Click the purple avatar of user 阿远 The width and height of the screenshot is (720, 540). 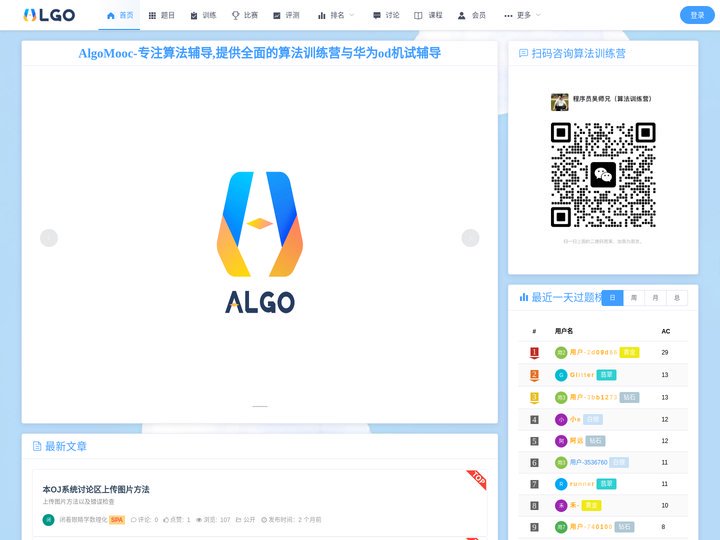561,441
